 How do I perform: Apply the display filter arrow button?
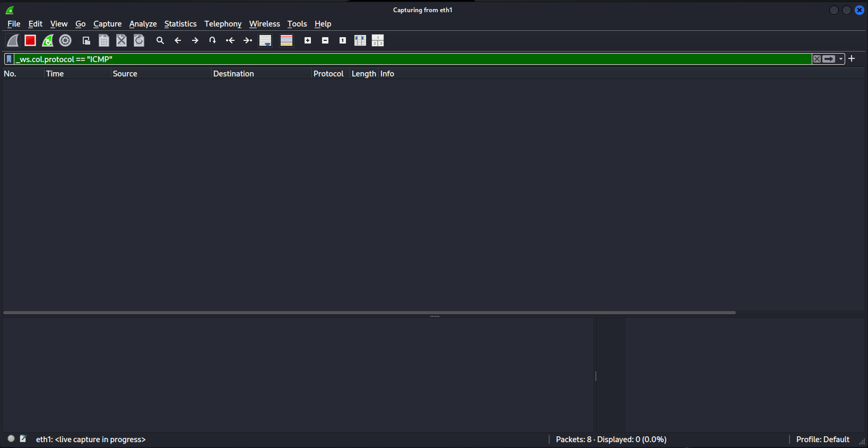[x=829, y=59]
